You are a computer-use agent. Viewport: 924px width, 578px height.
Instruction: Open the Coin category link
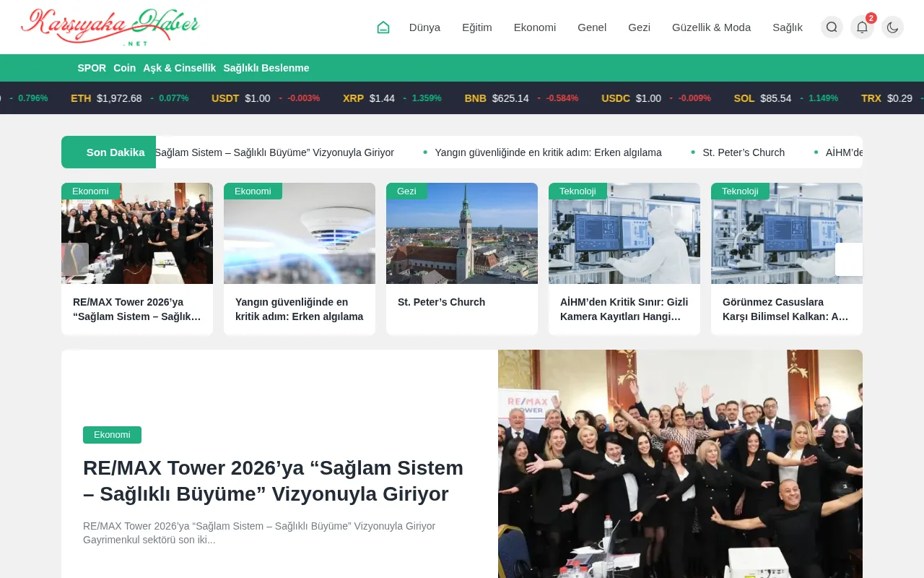click(x=124, y=67)
